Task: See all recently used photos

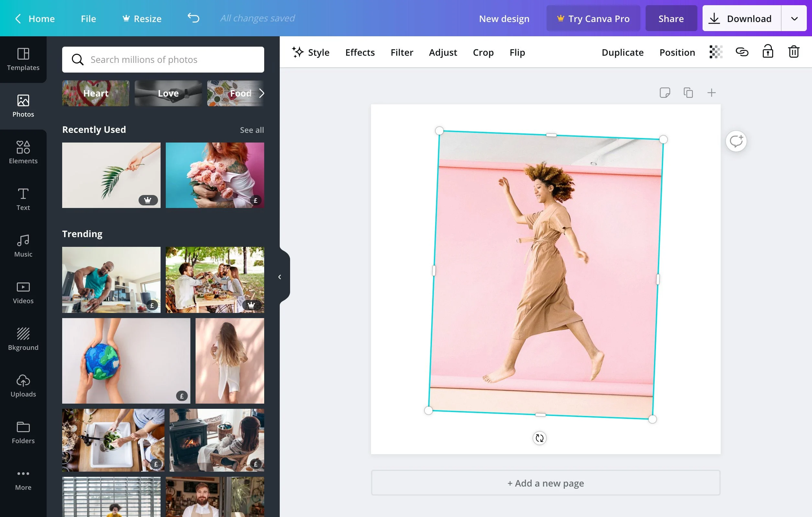Action: pyautogui.click(x=252, y=130)
